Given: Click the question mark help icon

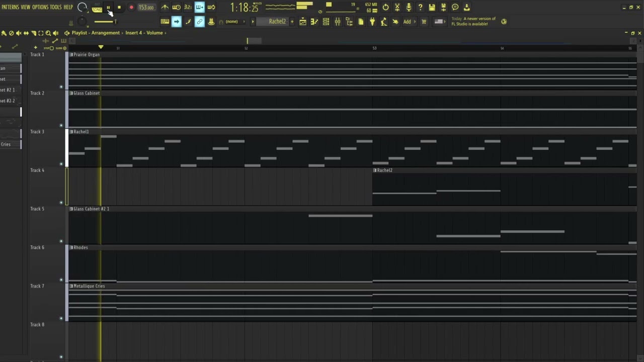Looking at the screenshot, I should coord(421,7).
